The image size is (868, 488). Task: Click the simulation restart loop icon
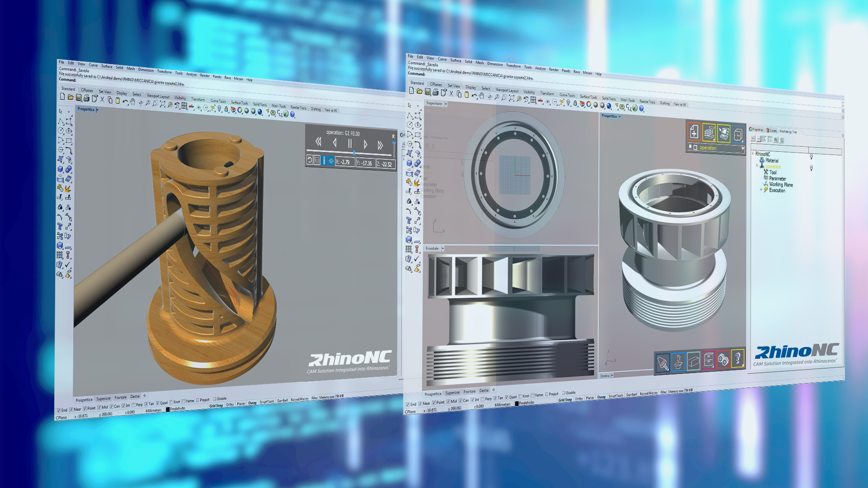310,160
